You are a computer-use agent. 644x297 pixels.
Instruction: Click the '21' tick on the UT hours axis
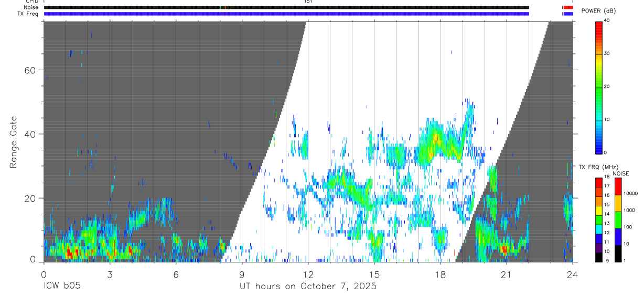[x=506, y=274]
